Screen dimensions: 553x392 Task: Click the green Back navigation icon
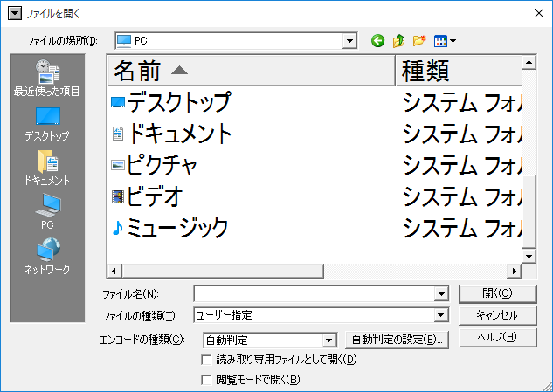(377, 41)
